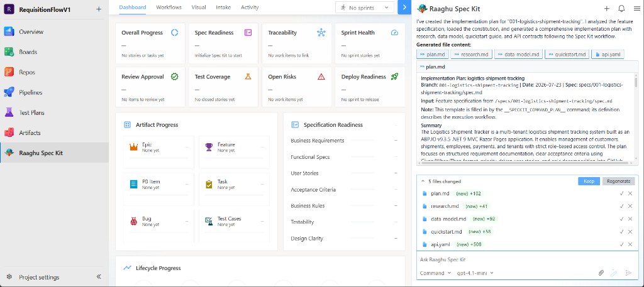The image size is (644, 287).
Task: Select the quickstart.md file chip
Action: coord(567,54)
